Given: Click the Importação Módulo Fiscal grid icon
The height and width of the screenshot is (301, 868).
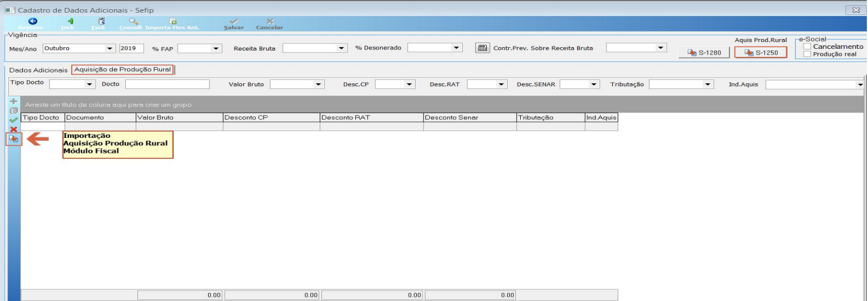Looking at the screenshot, I should click(x=14, y=139).
